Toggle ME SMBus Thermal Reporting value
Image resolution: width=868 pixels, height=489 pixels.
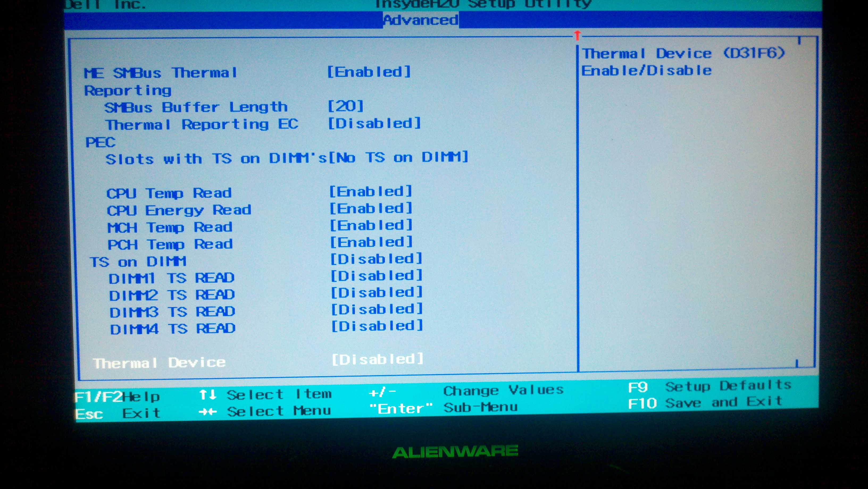click(369, 72)
